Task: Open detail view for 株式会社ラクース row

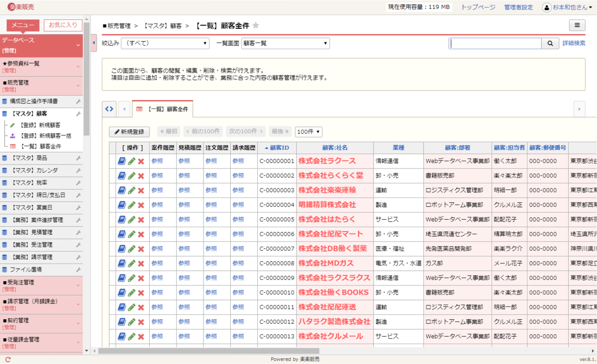Action: click(122, 161)
